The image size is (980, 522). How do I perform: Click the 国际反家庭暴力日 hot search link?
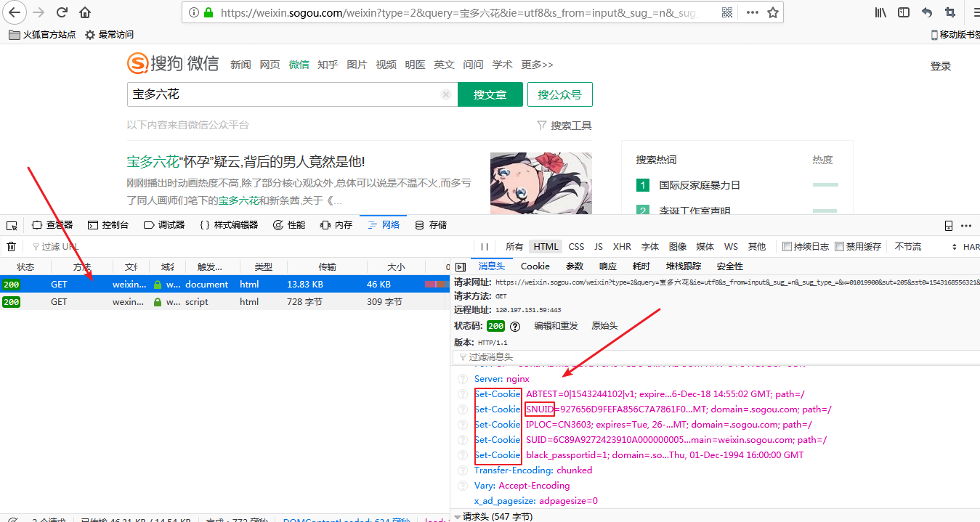(x=700, y=185)
